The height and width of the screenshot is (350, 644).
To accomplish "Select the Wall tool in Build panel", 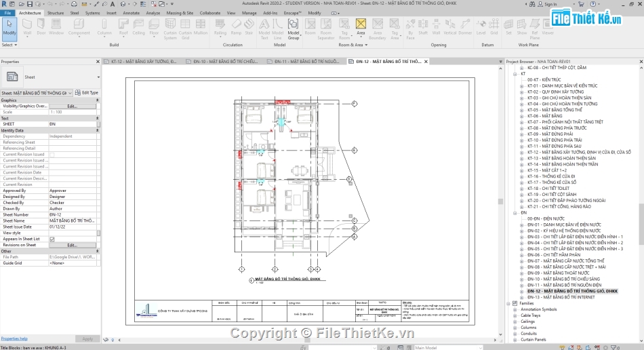I will (27, 27).
